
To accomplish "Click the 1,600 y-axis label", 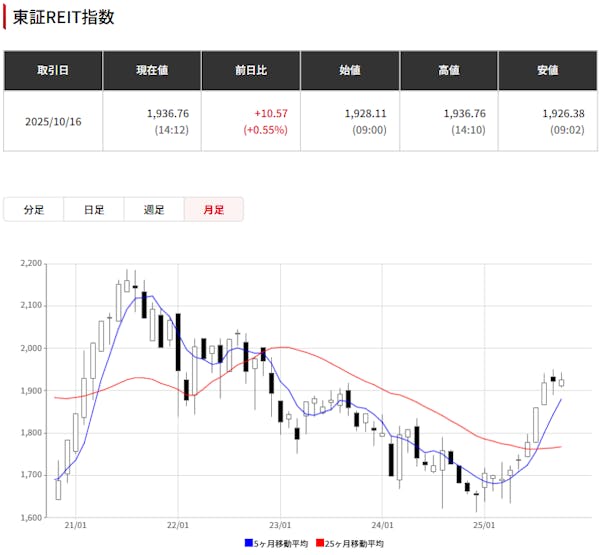I will pos(31,517).
